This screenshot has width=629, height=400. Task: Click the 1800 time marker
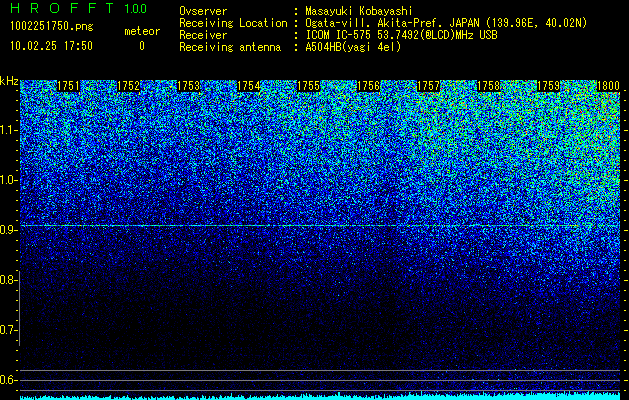(x=609, y=86)
